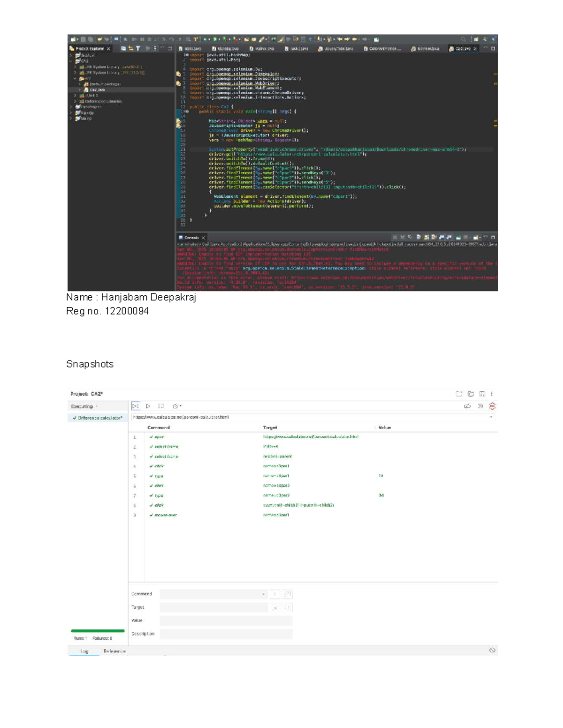Image resolution: width=563 pixels, height=728 pixels.
Task: Click open project folder icon
Action: click(471, 394)
